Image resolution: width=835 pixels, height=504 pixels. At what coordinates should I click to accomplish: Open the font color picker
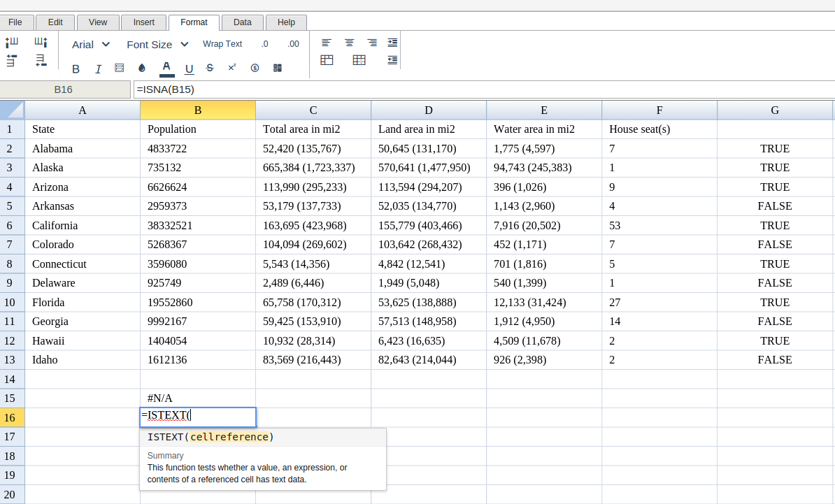166,68
